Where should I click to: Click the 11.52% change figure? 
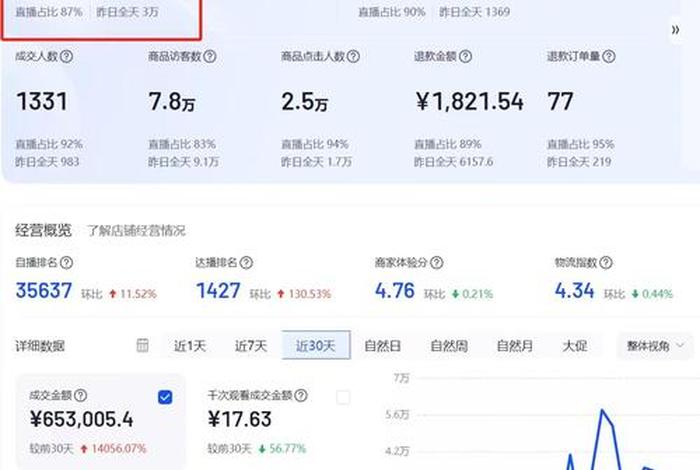[x=138, y=294]
